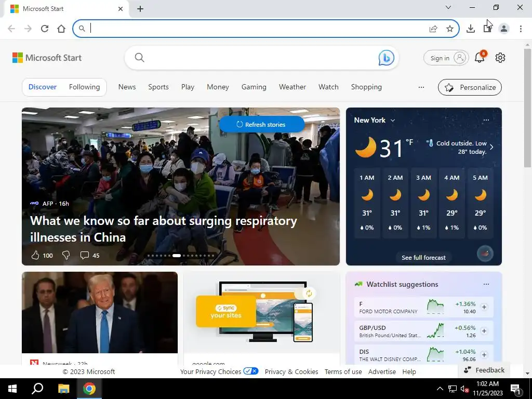Open the Money section
The width and height of the screenshot is (532, 399).
(x=218, y=87)
